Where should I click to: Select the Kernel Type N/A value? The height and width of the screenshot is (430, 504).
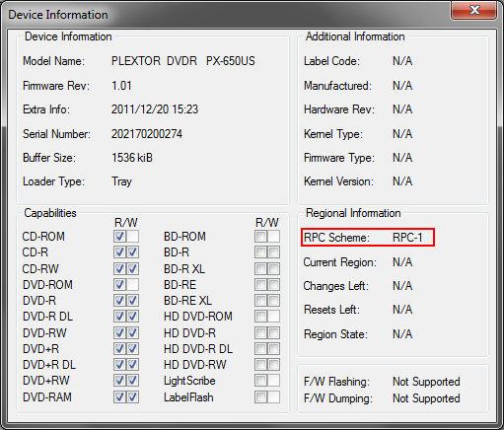[x=402, y=134]
